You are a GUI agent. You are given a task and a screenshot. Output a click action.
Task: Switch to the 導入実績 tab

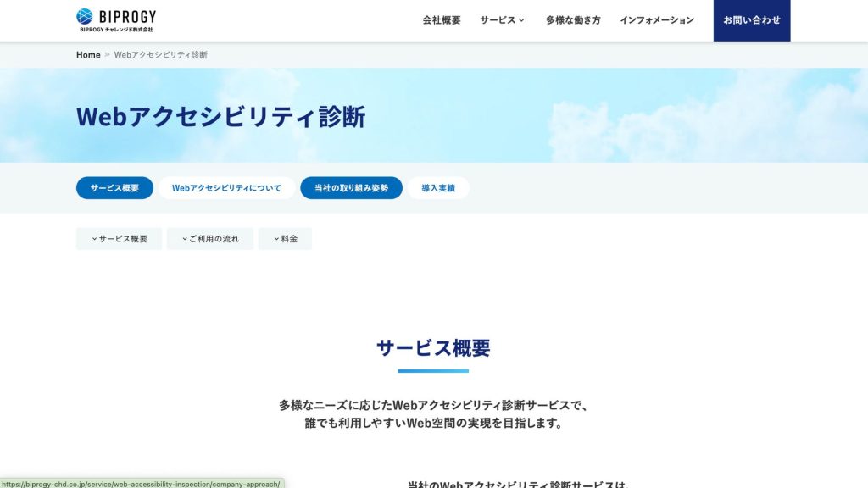tap(438, 188)
